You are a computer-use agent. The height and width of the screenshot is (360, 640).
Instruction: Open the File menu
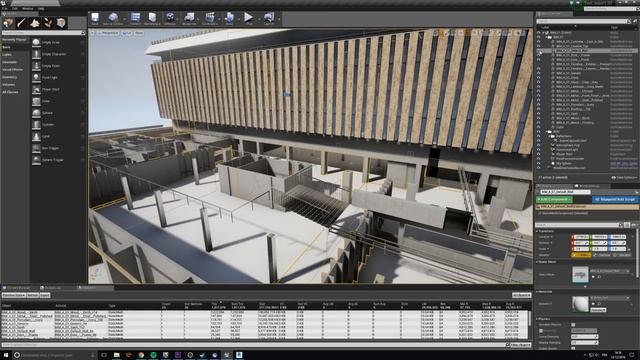tap(4, 8)
